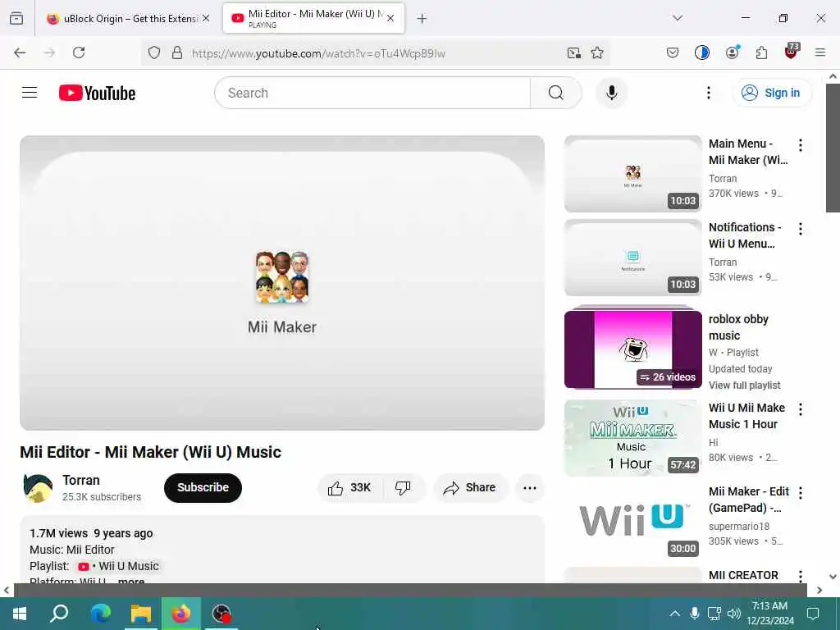Close the uBlock Origin tab
Viewport: 840px width, 630px height.
click(206, 19)
